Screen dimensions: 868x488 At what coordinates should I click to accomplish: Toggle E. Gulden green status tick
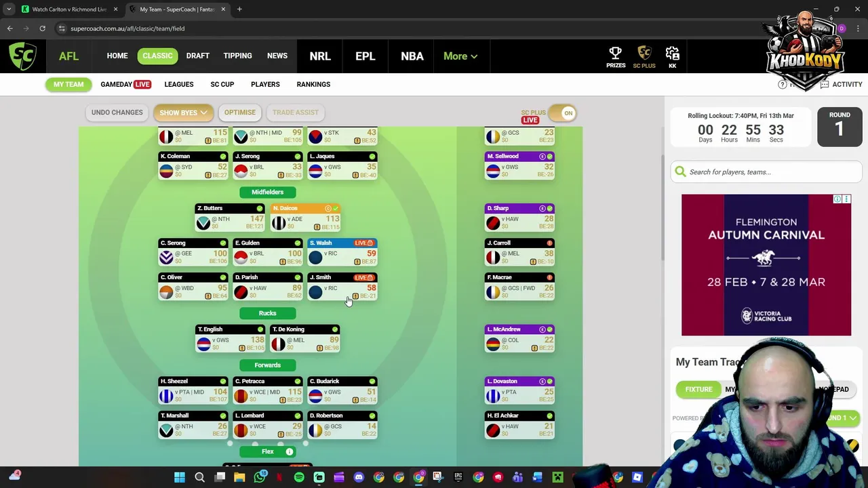coord(298,243)
